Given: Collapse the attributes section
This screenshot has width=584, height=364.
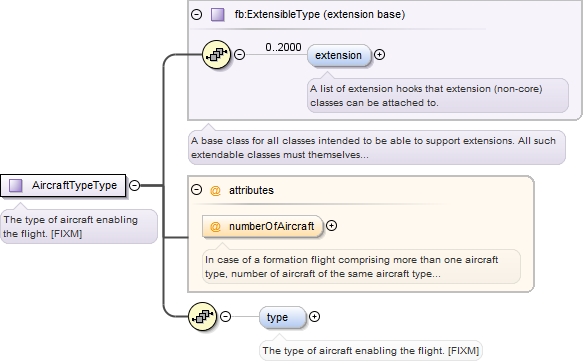Looking at the screenshot, I should point(196,190).
